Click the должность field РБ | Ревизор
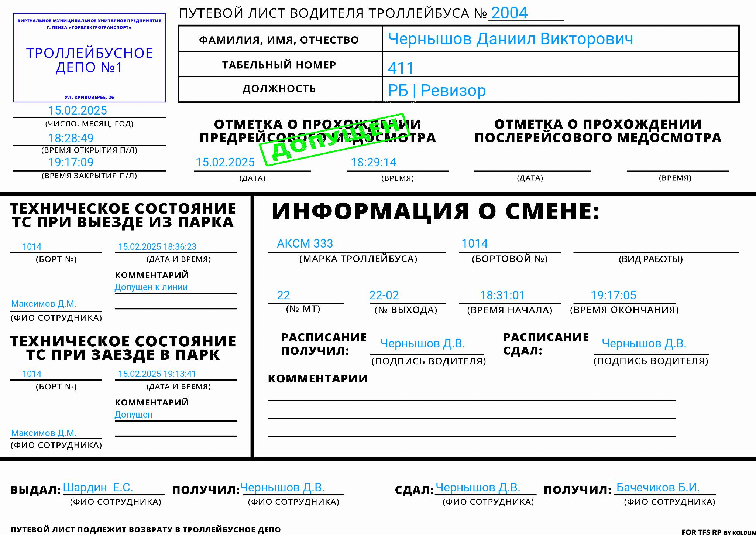Screen dimensions: 756x535 pyautogui.click(x=436, y=91)
